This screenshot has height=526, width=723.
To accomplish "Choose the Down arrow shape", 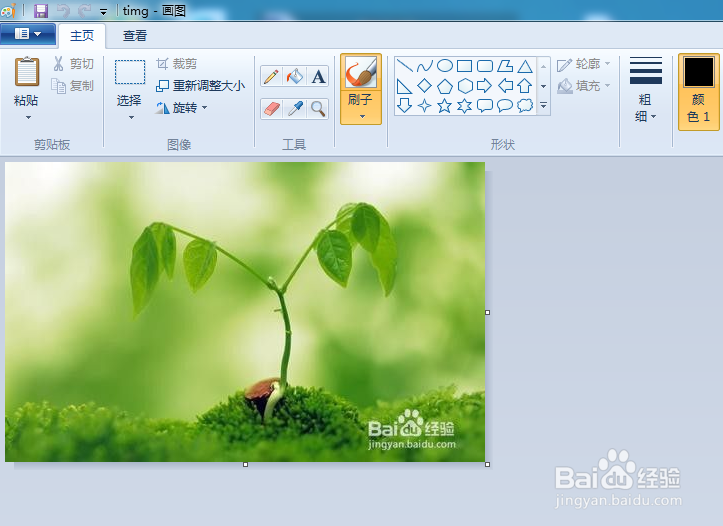I will tap(404, 106).
